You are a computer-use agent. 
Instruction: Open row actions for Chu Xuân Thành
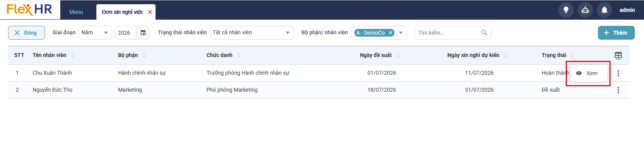[618, 73]
